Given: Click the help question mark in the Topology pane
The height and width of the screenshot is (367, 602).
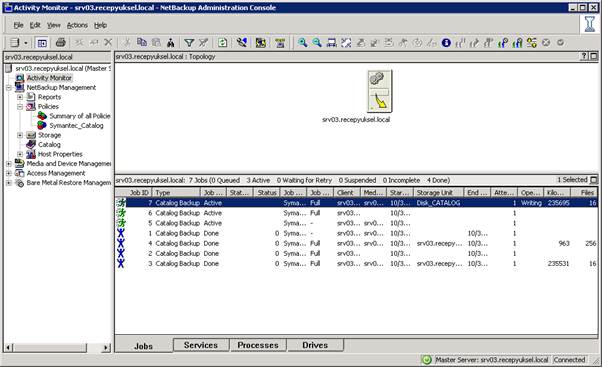Looking at the screenshot, I should tap(584, 56).
